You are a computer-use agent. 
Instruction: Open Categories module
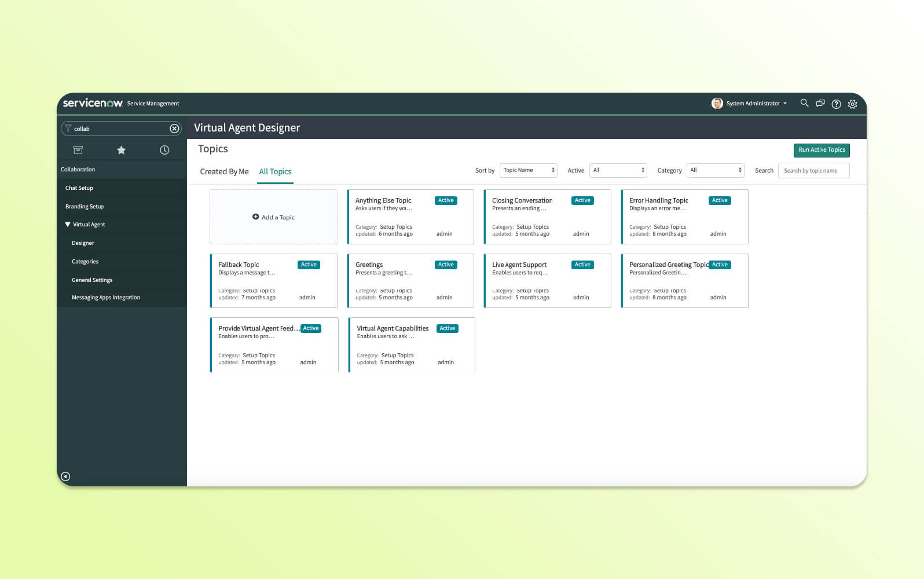(85, 262)
